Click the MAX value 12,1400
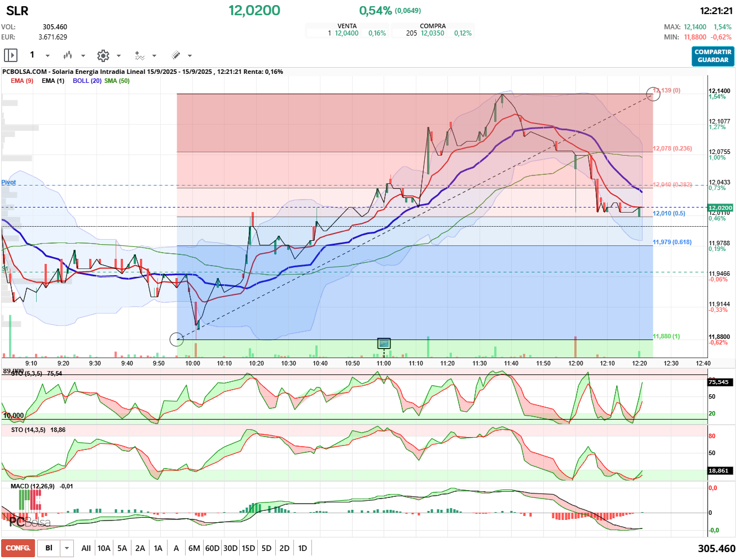Screen dimensions: 743x560 (695, 27)
